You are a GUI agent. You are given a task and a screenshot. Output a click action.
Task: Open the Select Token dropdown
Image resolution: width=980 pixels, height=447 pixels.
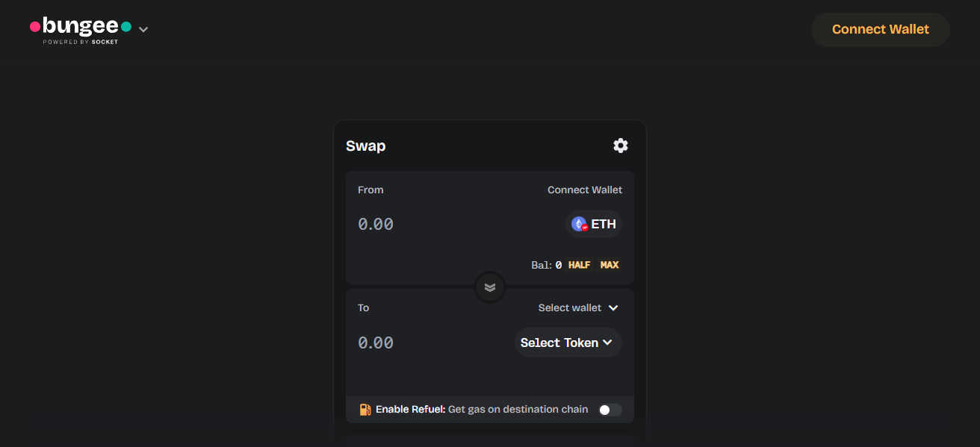pos(567,343)
